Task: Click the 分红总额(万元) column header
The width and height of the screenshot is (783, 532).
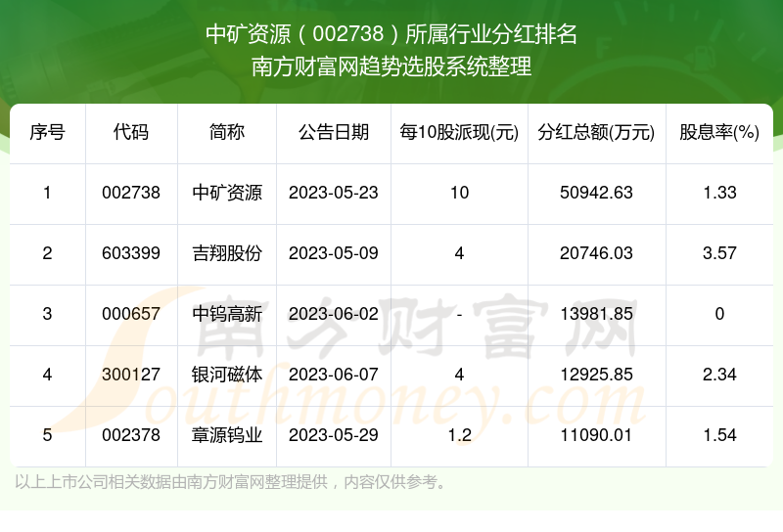Action: point(596,132)
